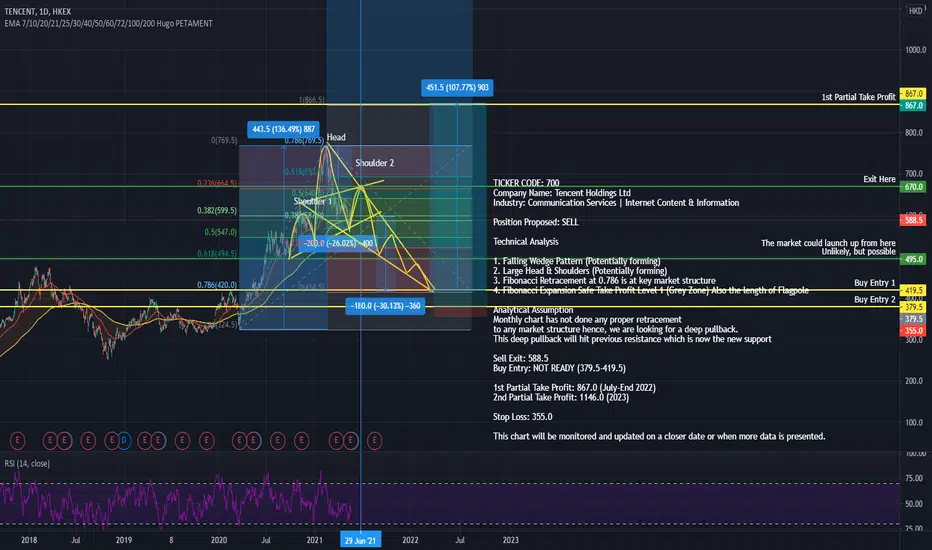Click '3. Fibonacci Retracement at 0.786' text line
This screenshot has height=550, width=932.
coord(604,281)
